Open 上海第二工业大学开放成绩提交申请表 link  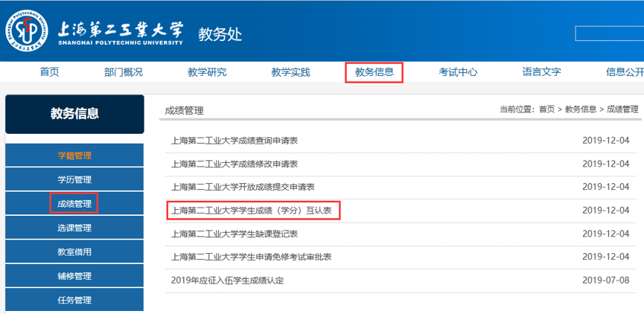coord(243,188)
